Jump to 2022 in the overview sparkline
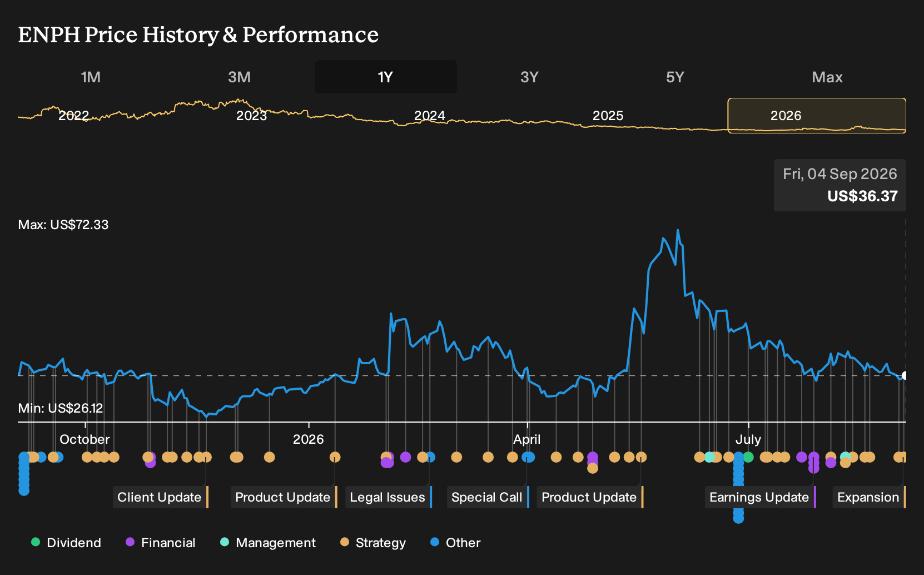Image resolution: width=924 pixels, height=575 pixels. (74, 116)
